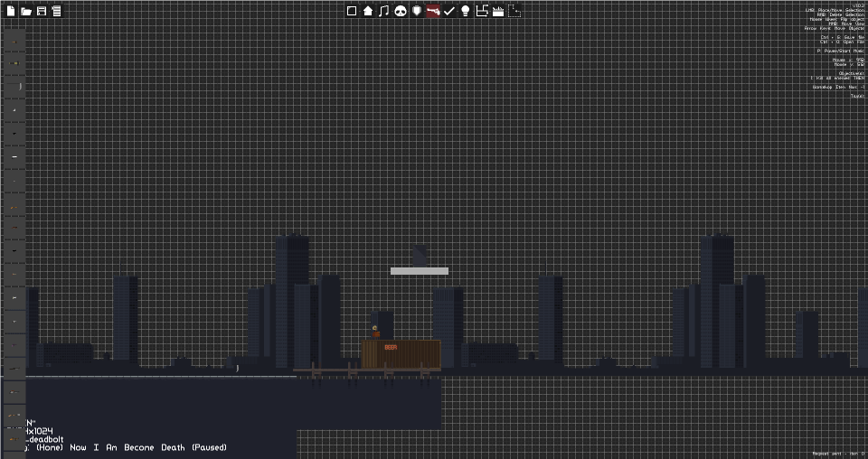Select the dashed selection region tool
The image size is (868, 459).
click(514, 11)
